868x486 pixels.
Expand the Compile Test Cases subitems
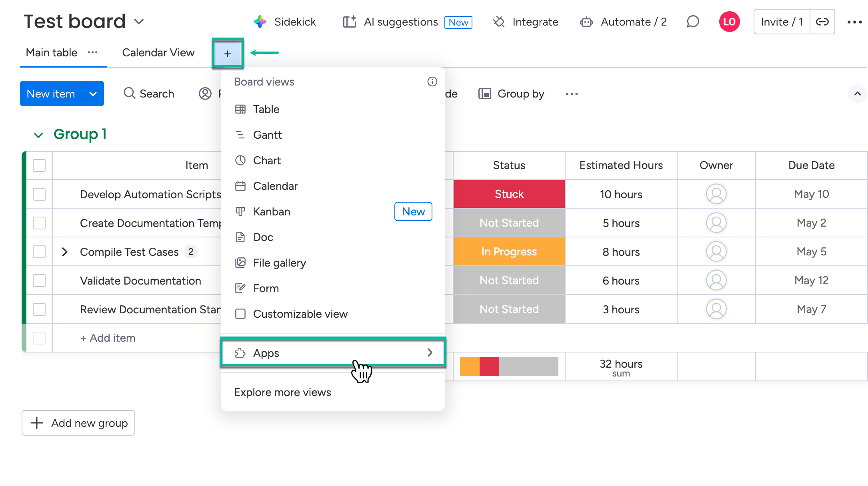(65, 252)
